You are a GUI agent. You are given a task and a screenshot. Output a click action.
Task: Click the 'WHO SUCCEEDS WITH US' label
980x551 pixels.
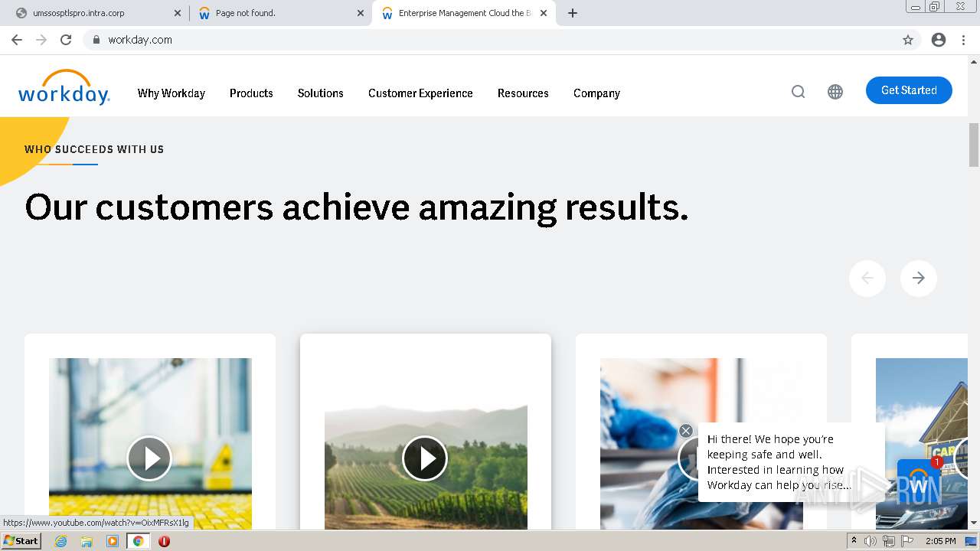tap(94, 149)
